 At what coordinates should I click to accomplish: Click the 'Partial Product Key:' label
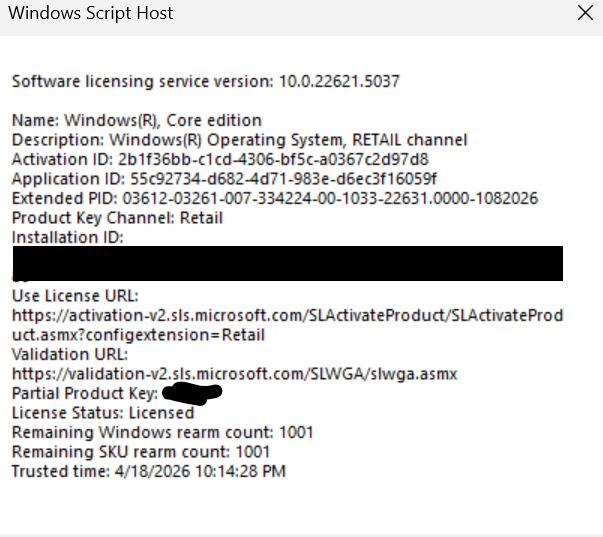[x=85, y=394]
